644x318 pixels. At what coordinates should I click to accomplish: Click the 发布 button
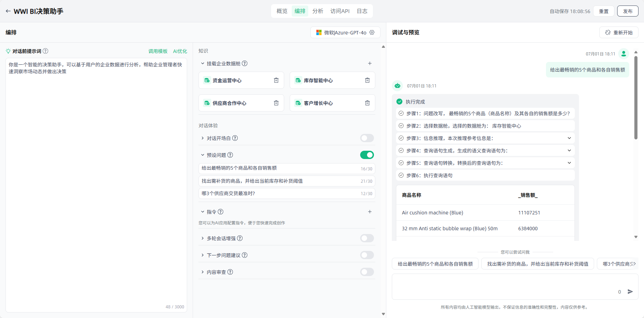pos(627,11)
